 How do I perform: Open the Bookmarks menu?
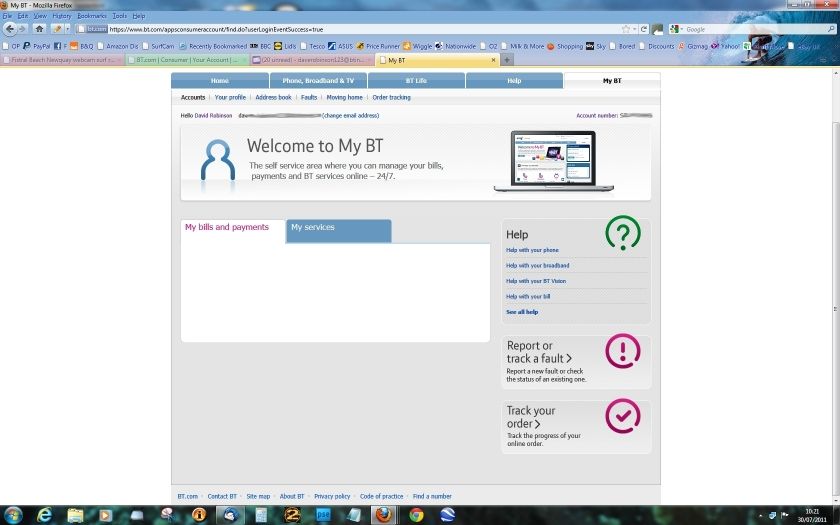click(x=92, y=16)
